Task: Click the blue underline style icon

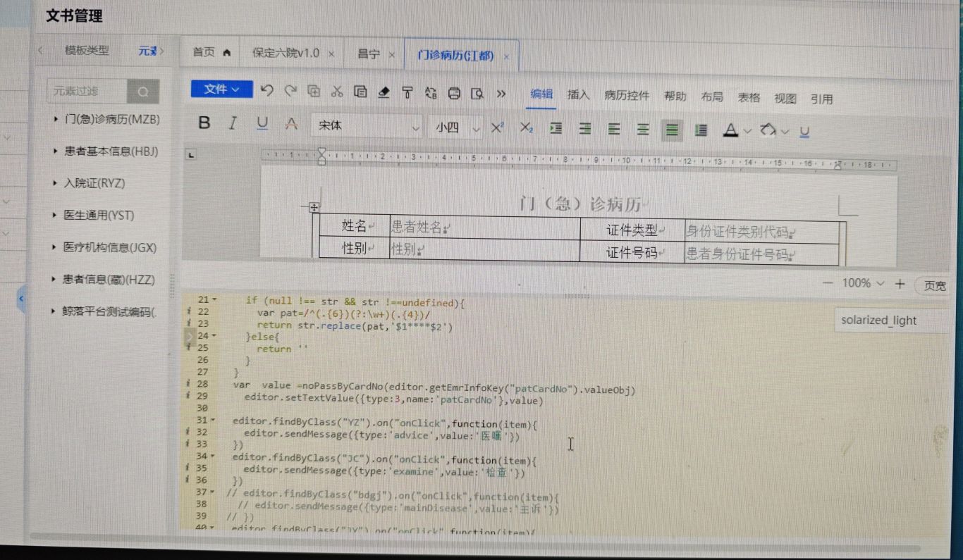Action: click(804, 132)
